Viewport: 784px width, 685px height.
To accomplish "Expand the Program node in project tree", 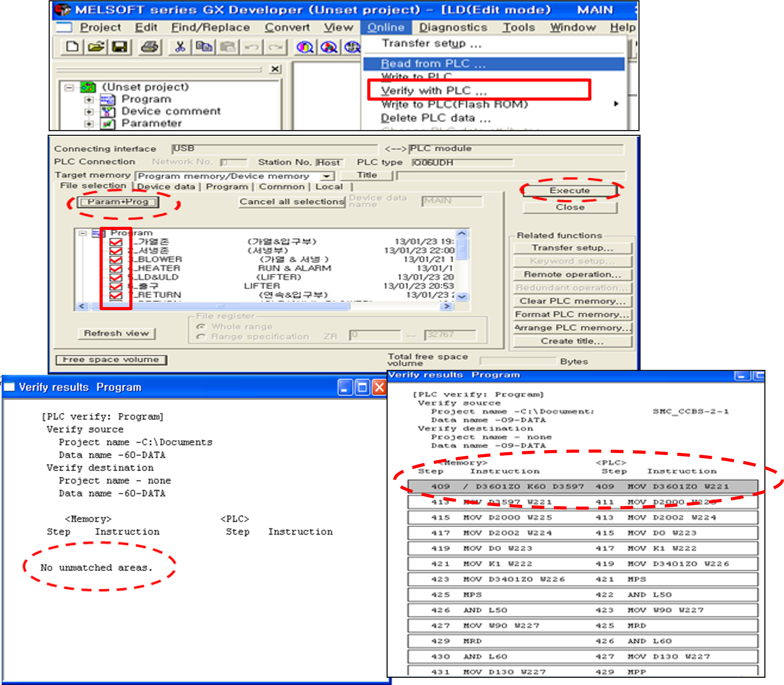I will click(89, 99).
